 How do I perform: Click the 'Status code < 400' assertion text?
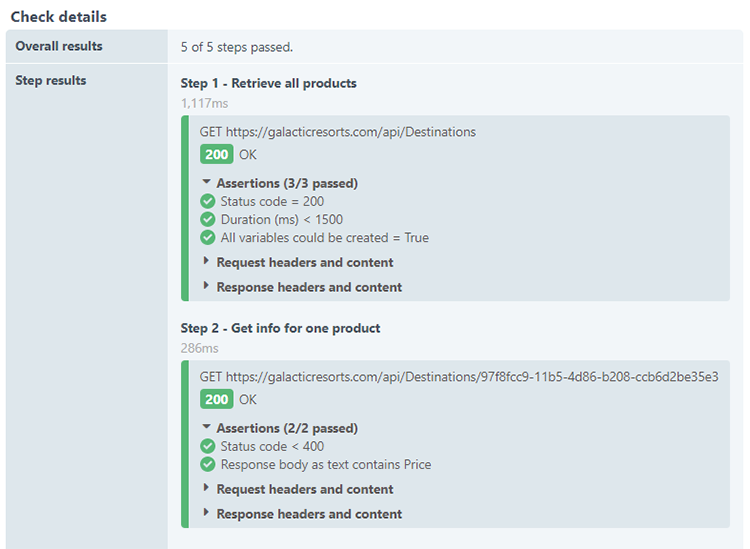click(272, 446)
